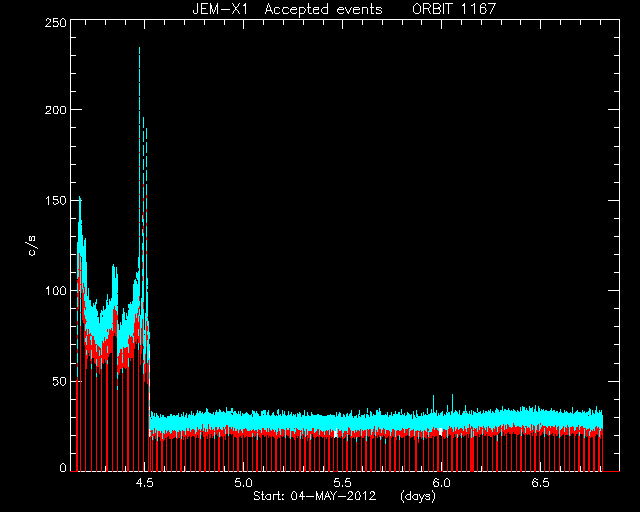Screen dimensions: 640x512
Task: Click the white gap marker near 6.0 days
Action: (440, 432)
